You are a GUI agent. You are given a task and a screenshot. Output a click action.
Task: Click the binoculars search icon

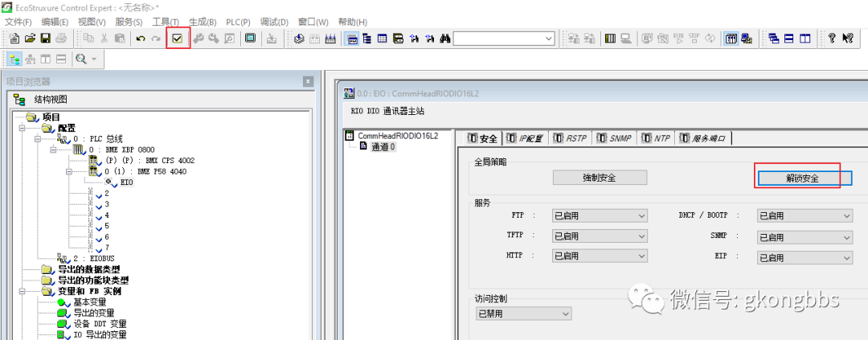click(x=445, y=39)
